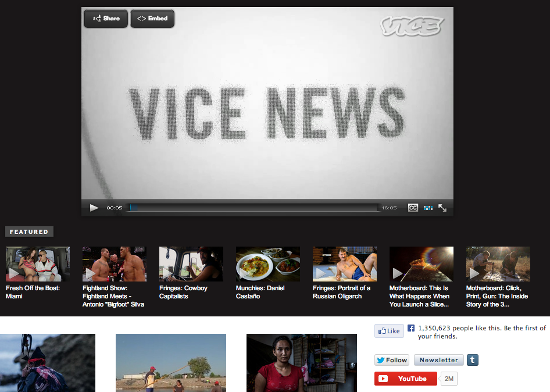Open the Munchies: Daniel Castaño title link
550x392 pixels.
coord(260,292)
